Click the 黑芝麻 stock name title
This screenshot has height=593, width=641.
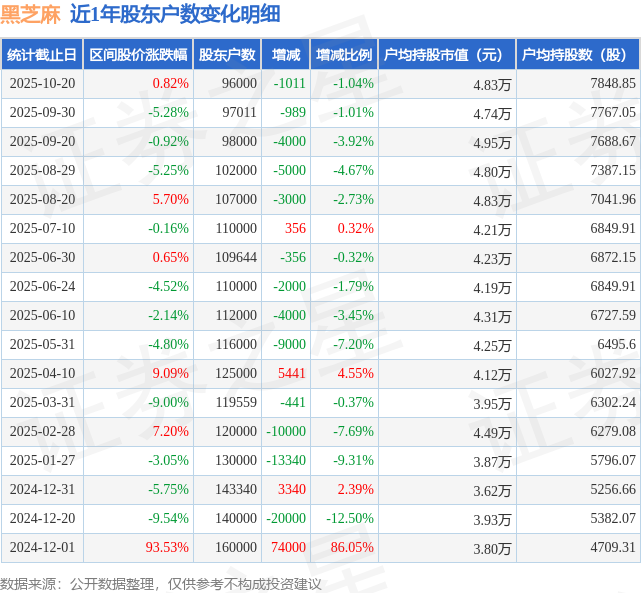tap(30, 15)
